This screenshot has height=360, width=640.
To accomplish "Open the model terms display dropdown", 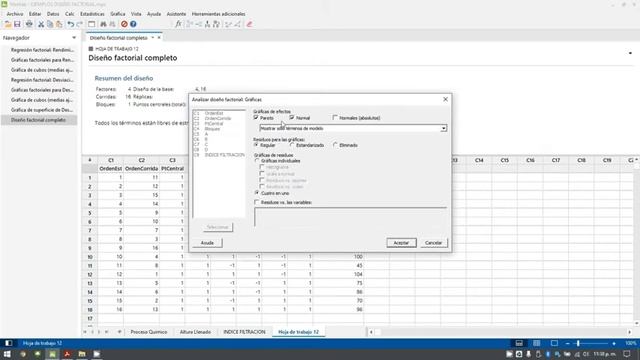I will (443, 129).
